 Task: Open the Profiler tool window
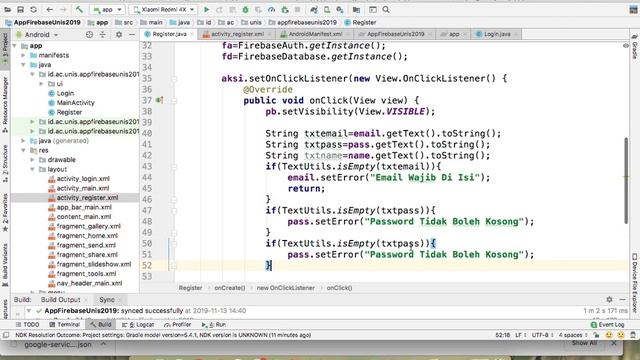pyautogui.click(x=178, y=324)
